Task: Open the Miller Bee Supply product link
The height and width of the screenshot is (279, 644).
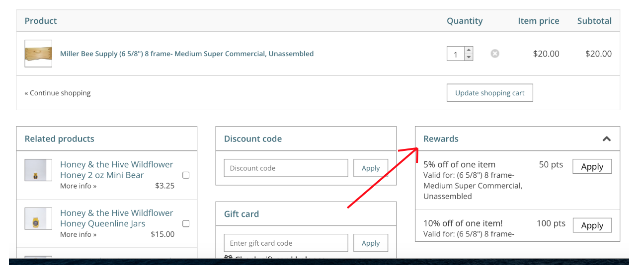Action: [x=187, y=54]
